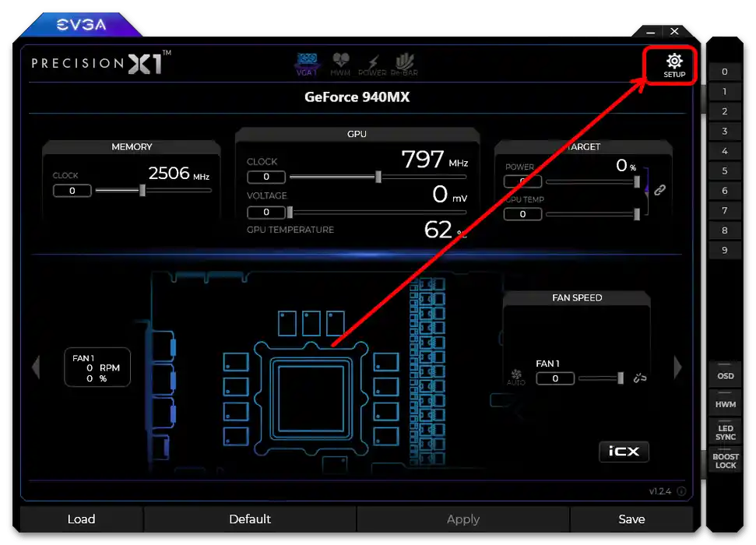This screenshot has width=756, height=545.
Task: Minimize the Precision X1 window
Action: [x=650, y=32]
